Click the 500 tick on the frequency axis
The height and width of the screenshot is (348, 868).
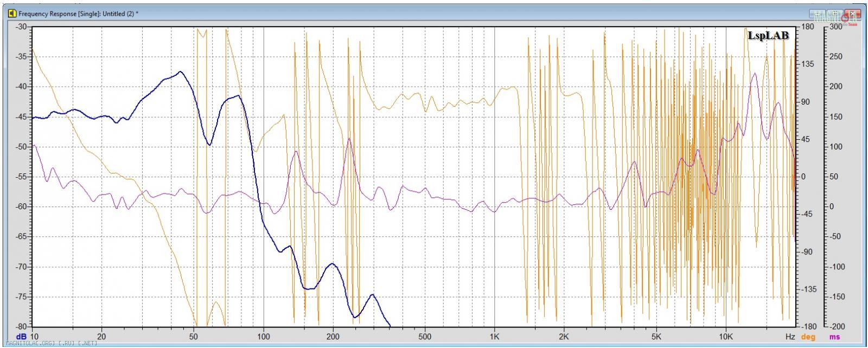425,337
